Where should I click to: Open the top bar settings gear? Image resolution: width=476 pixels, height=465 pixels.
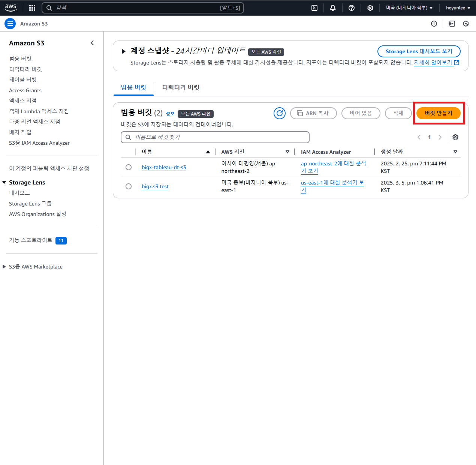coord(370,8)
